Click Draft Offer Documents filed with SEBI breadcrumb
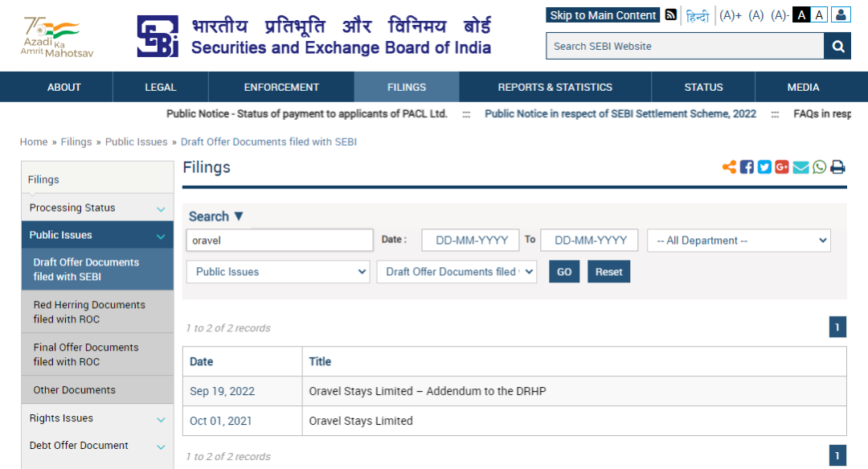This screenshot has height=469, width=868. [268, 142]
